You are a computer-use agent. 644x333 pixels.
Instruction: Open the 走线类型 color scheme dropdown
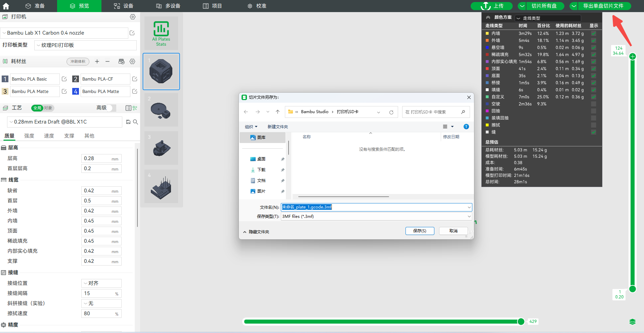548,18
